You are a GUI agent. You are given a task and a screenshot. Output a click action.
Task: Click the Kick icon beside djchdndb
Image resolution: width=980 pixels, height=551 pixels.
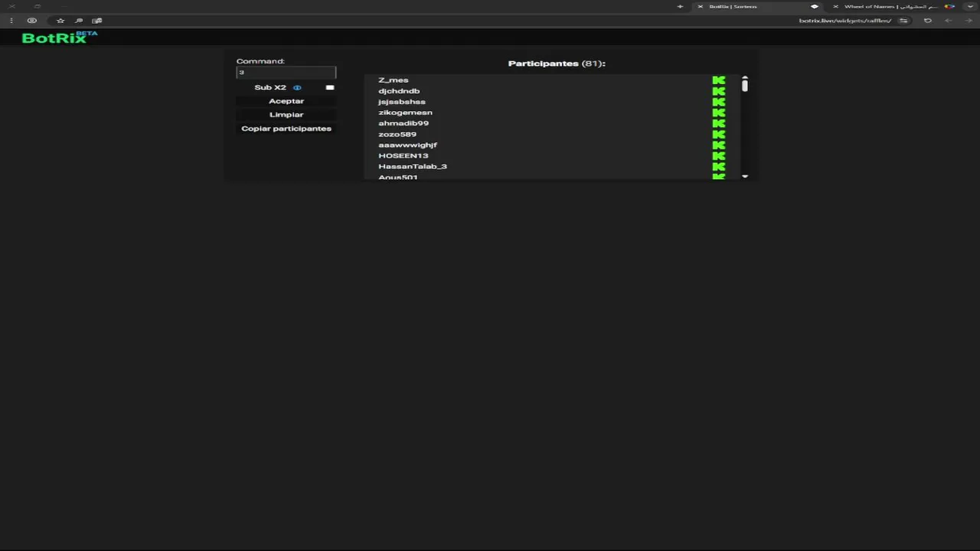coord(718,91)
